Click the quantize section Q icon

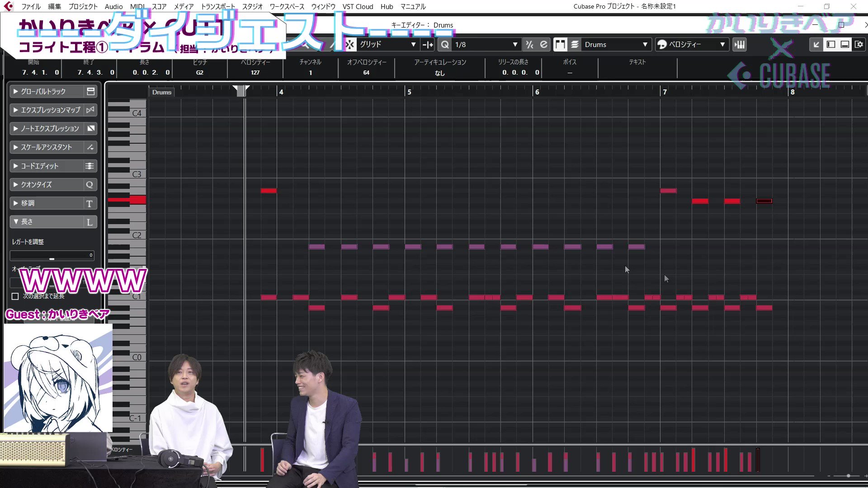[90, 184]
